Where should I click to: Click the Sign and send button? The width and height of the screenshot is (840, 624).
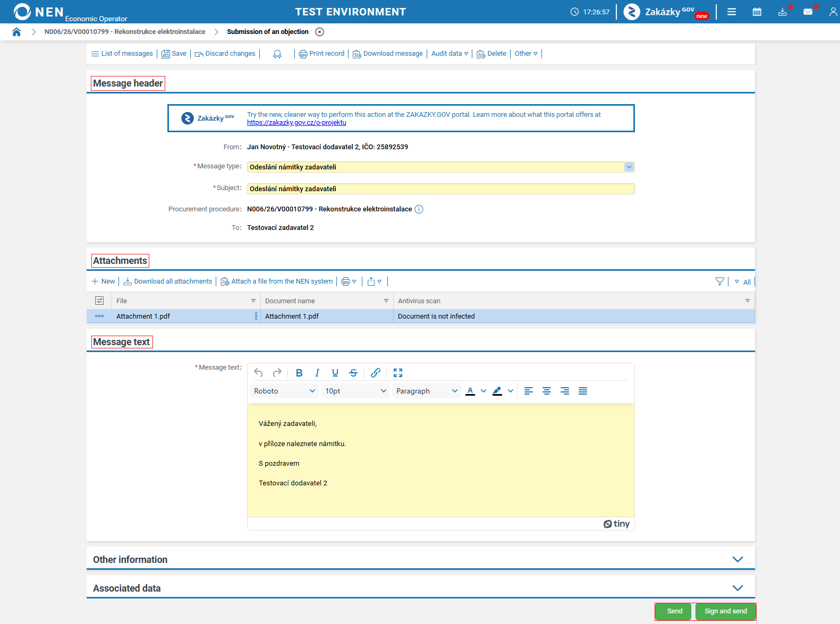[726, 611]
